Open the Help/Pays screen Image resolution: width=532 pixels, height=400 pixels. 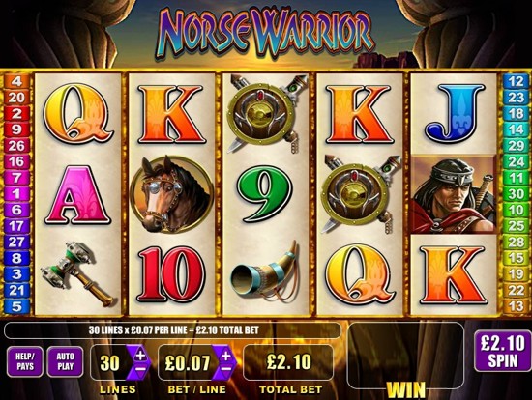coord(25,361)
